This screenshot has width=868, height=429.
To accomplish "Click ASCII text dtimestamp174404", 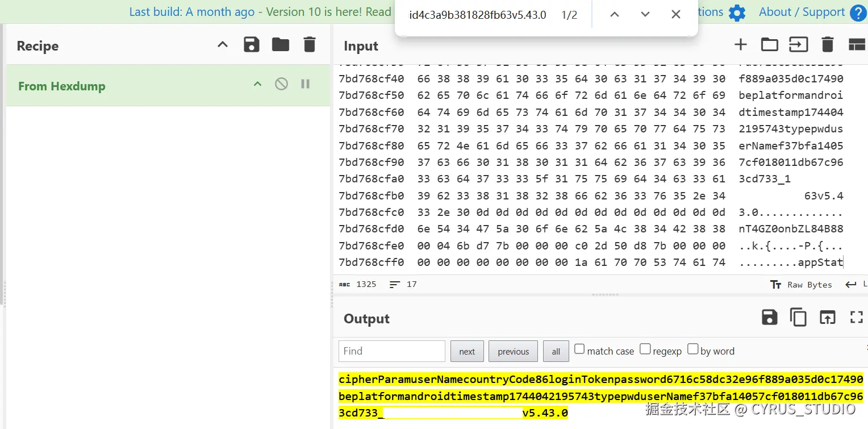I will 791,112.
